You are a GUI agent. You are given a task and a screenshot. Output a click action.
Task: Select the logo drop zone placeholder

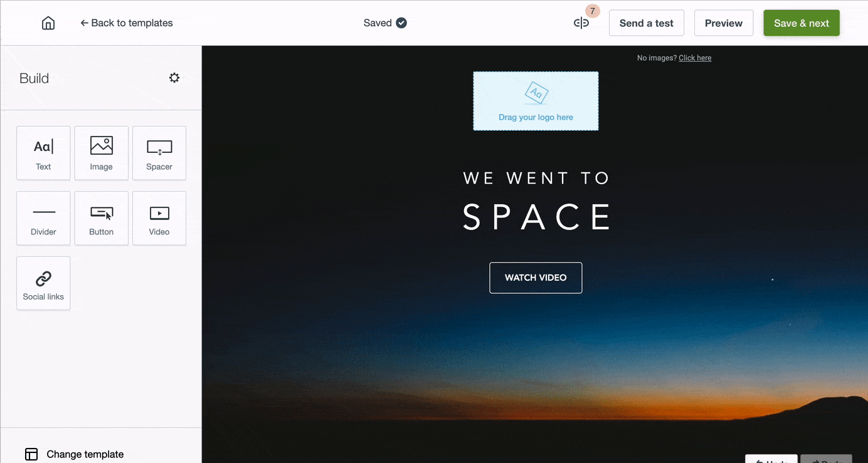[536, 101]
